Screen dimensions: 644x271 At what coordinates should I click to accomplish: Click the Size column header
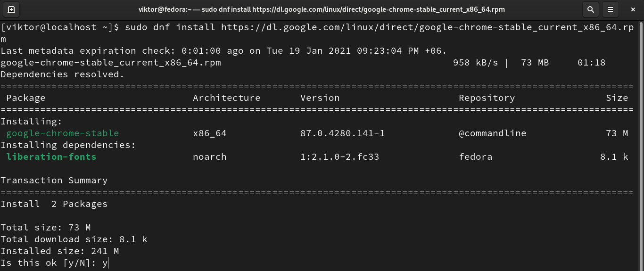point(617,98)
